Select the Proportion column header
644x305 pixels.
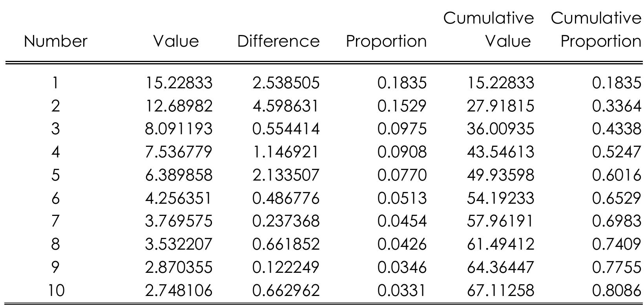[386, 41]
